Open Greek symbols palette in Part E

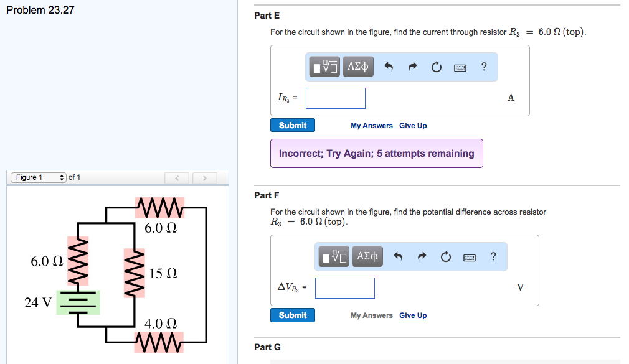(358, 67)
